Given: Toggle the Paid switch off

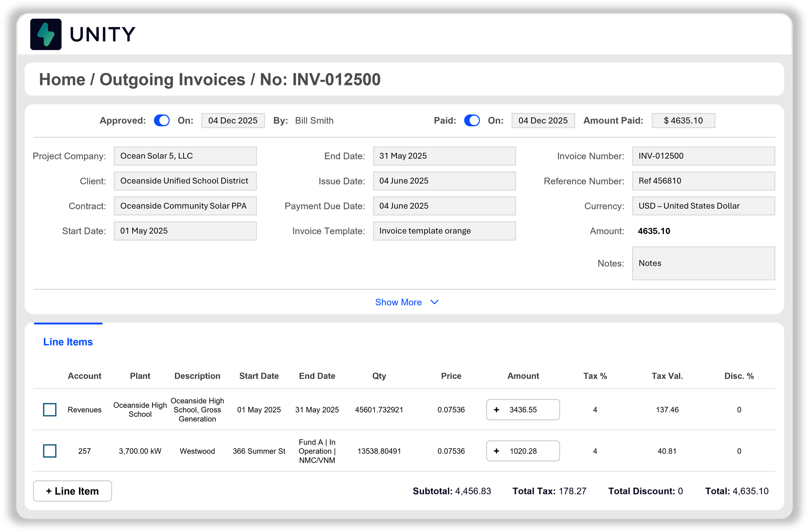Looking at the screenshot, I should click(x=472, y=120).
